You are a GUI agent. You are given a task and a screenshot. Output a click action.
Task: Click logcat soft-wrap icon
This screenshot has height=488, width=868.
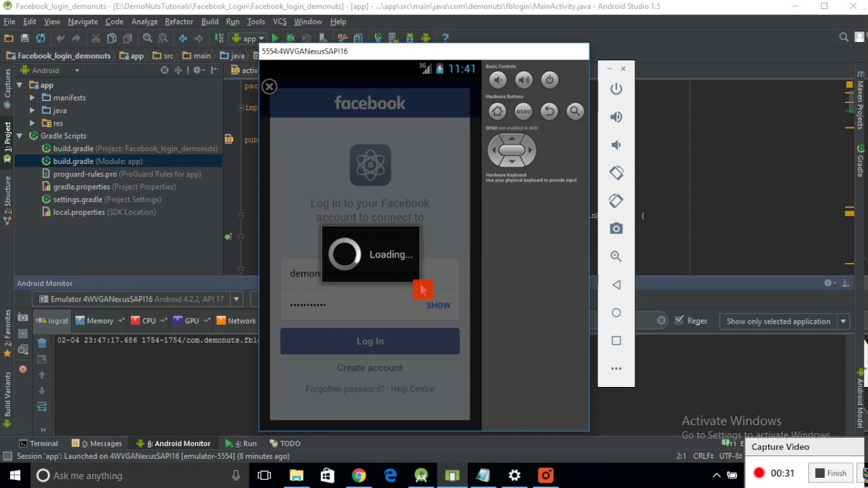click(42, 407)
